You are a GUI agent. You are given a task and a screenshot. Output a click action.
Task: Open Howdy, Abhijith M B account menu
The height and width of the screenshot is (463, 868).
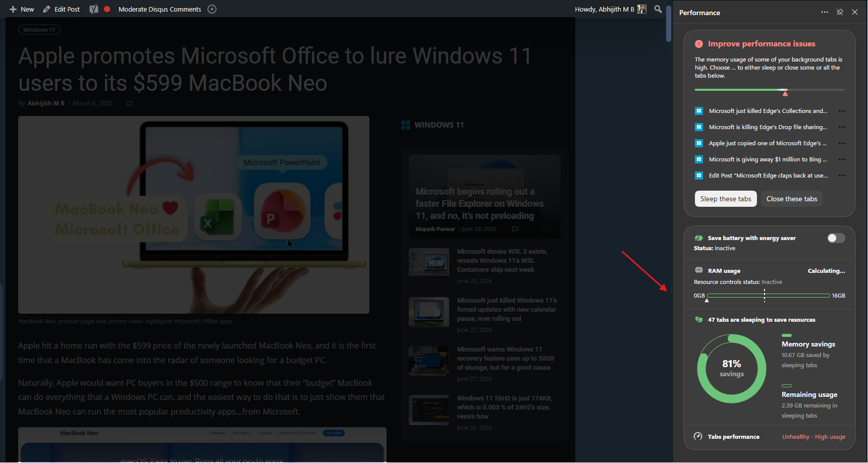pyautogui.click(x=605, y=9)
